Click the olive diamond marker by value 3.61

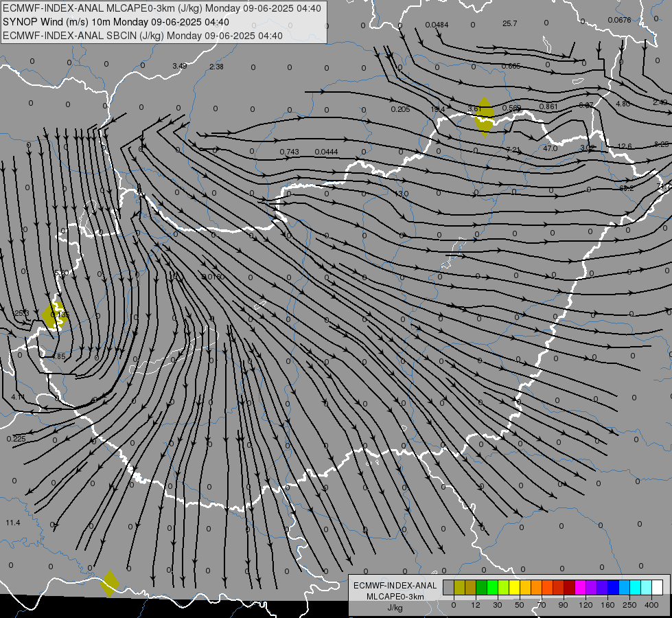pyautogui.click(x=485, y=117)
